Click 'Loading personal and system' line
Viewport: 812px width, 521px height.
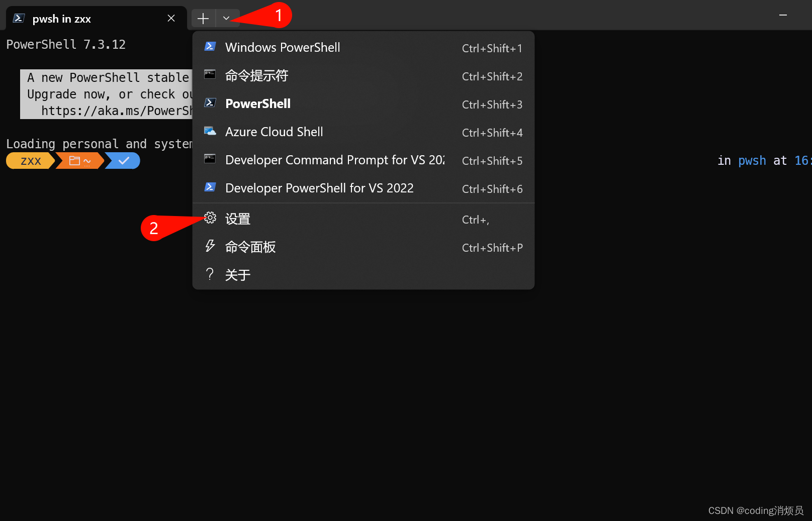tap(99, 144)
